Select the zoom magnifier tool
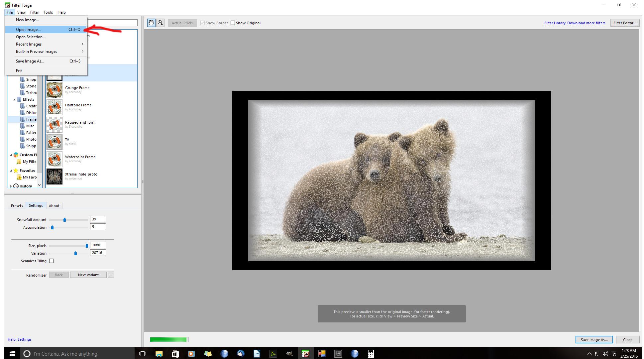Viewport: 644px width, 359px height. click(x=160, y=23)
